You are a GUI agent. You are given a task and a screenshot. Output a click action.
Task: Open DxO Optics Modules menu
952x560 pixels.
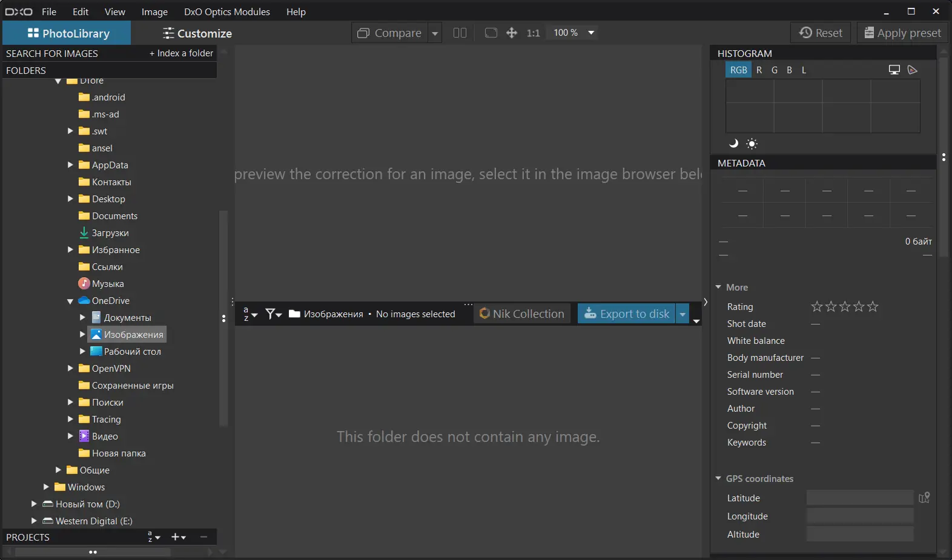tap(227, 12)
